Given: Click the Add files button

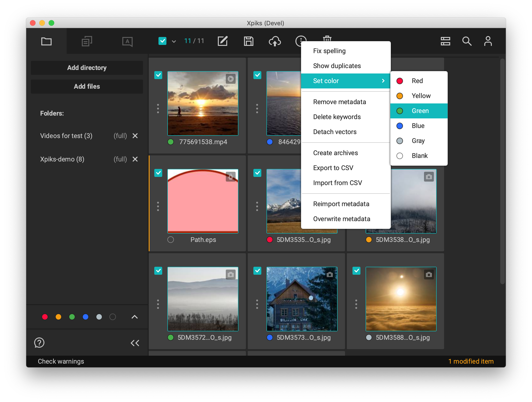Looking at the screenshot, I should click(87, 86).
